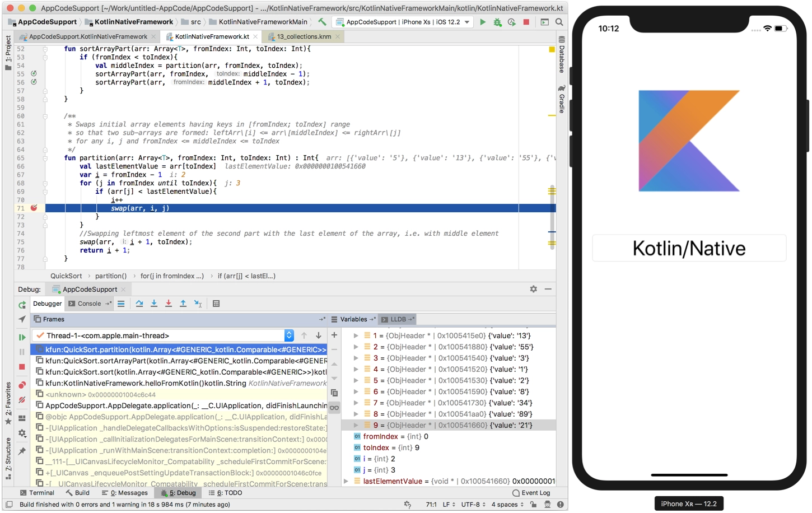The width and height of the screenshot is (812, 513).
Task: Click the Step Over icon
Action: tap(139, 304)
